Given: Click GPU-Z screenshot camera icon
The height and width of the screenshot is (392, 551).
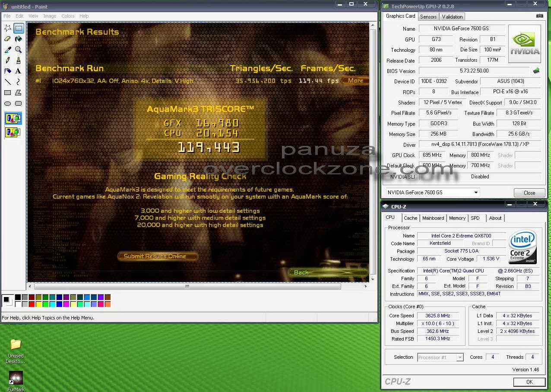Looking at the screenshot, I should [x=540, y=16].
